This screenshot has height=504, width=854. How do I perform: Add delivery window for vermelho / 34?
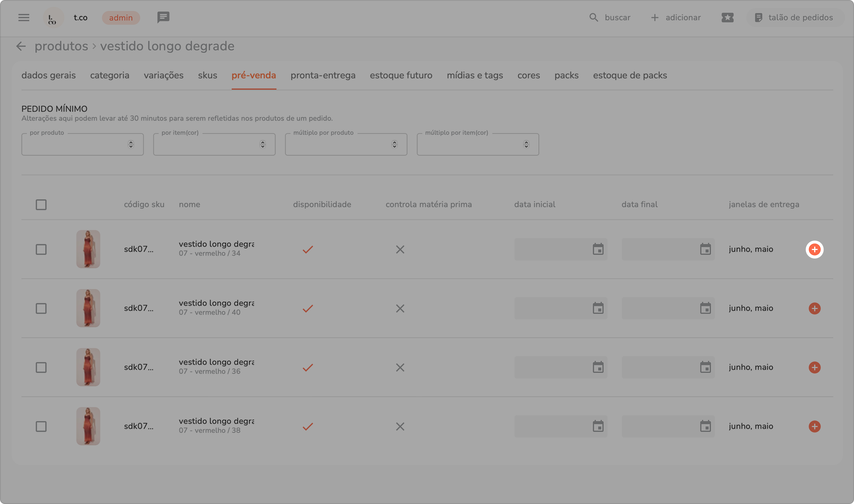(814, 250)
